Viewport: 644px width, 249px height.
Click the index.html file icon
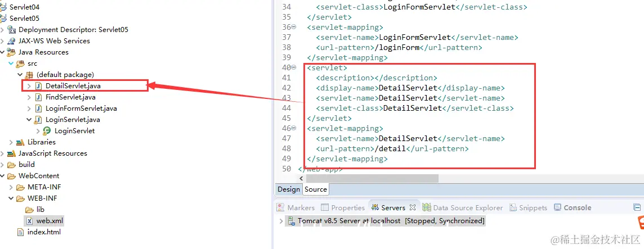[20, 232]
